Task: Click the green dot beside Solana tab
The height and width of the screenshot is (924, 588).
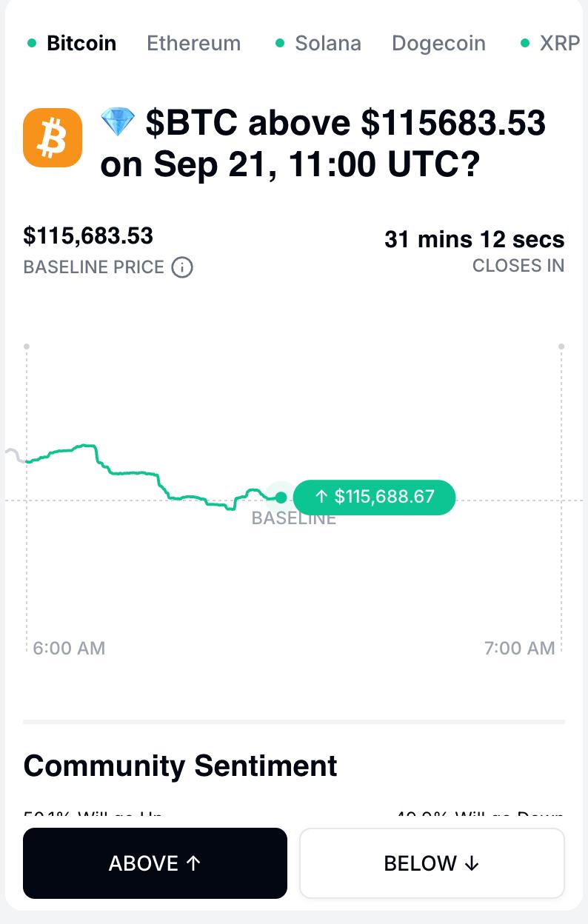Action: pos(280,43)
